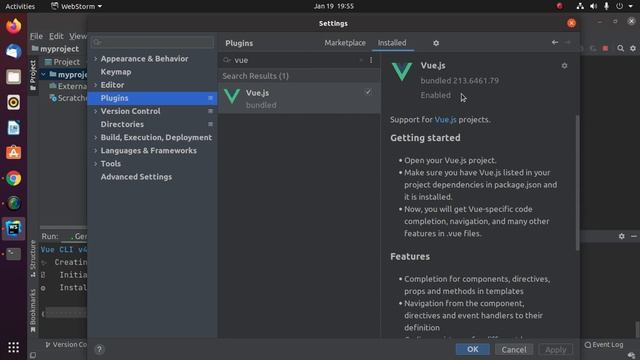The width and height of the screenshot is (640, 360).
Task: Focus the settings search field
Action: [152, 42]
